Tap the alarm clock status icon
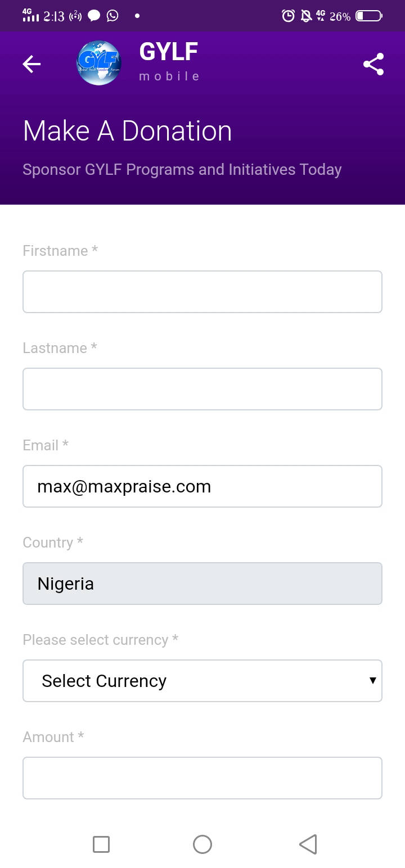The height and width of the screenshot is (868, 405). click(288, 16)
